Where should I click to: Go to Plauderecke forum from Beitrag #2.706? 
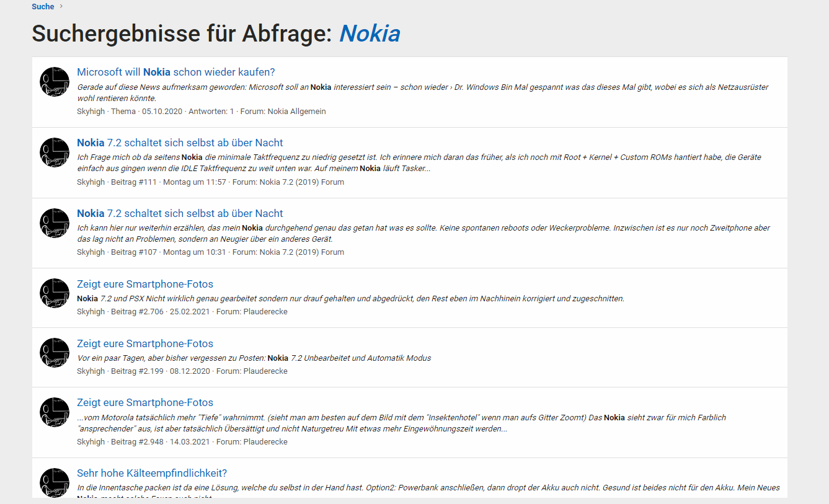[x=265, y=312]
